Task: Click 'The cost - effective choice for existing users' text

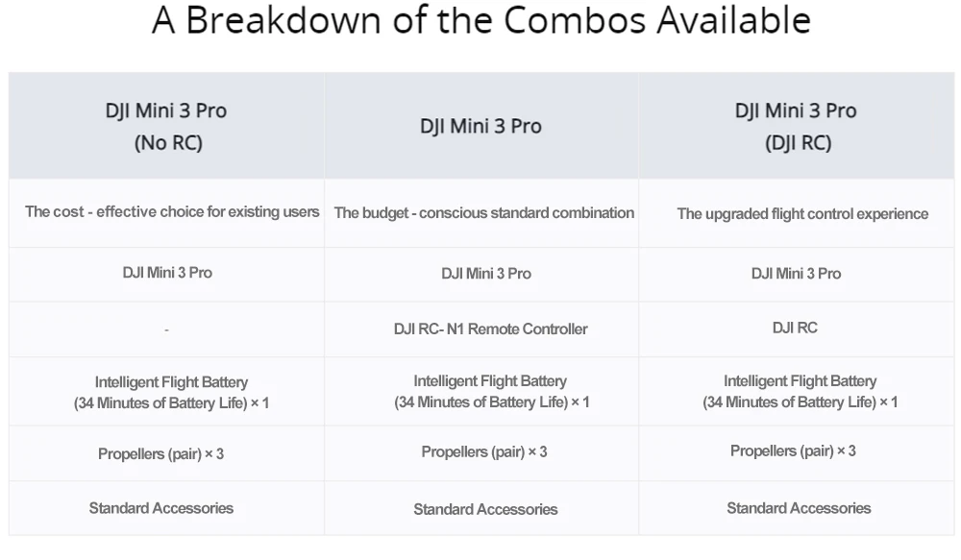Action: click(x=172, y=212)
